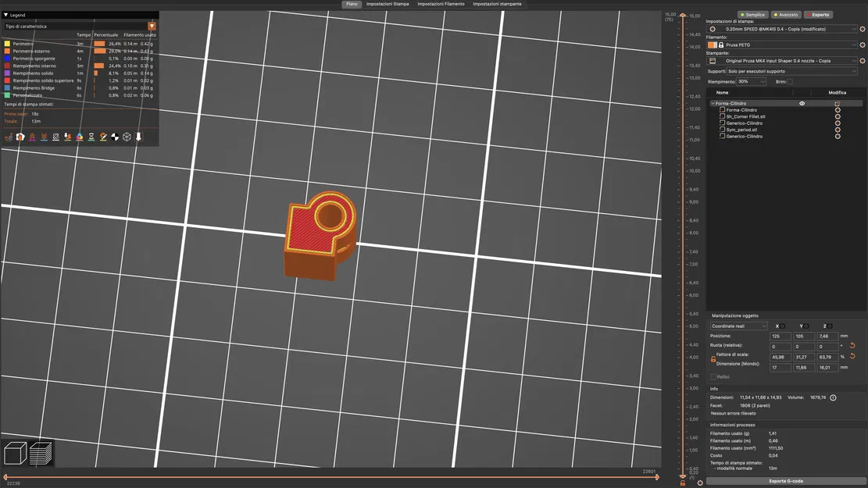Toggle the deretractions icon in the legend toolbar
The image size is (868, 488).
click(x=44, y=137)
